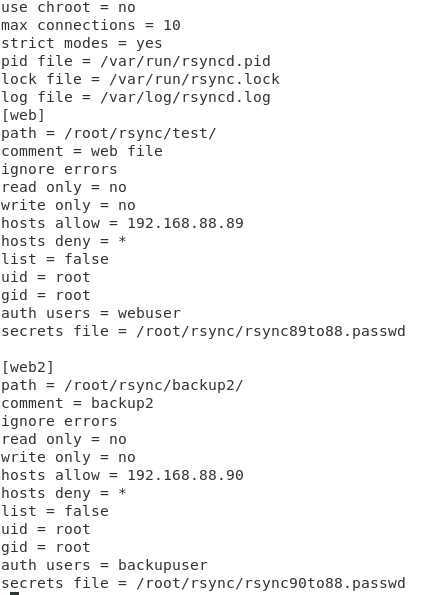
Task: Click the [web] section header
Action: click(23, 115)
